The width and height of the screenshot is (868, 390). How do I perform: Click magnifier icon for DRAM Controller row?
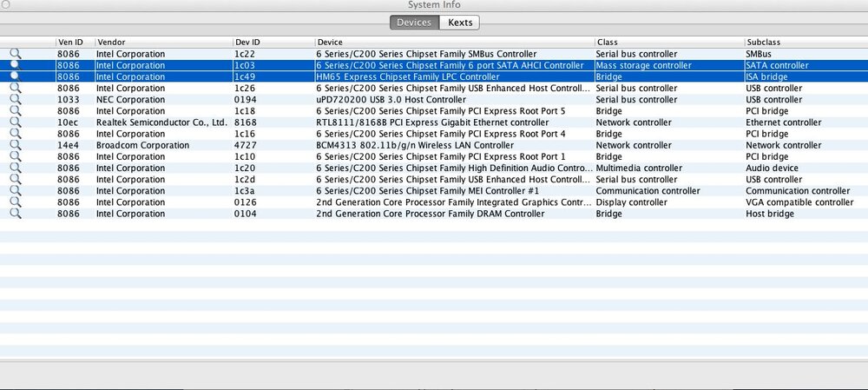click(15, 214)
